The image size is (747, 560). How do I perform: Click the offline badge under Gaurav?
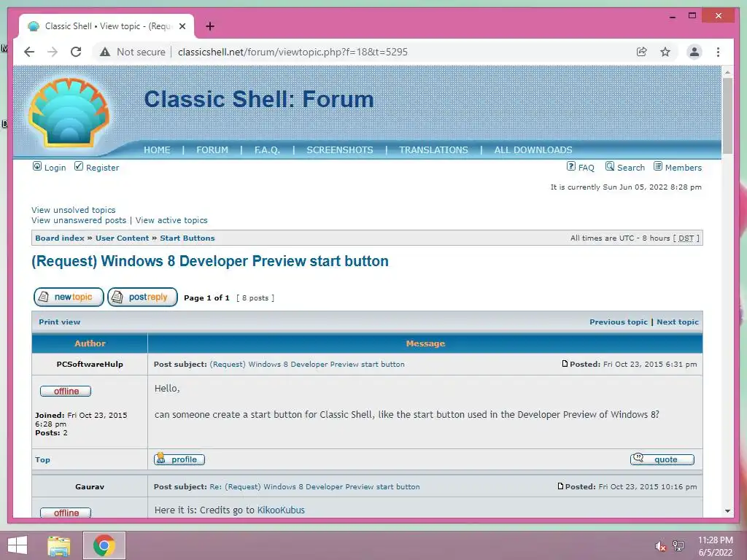[66, 513]
